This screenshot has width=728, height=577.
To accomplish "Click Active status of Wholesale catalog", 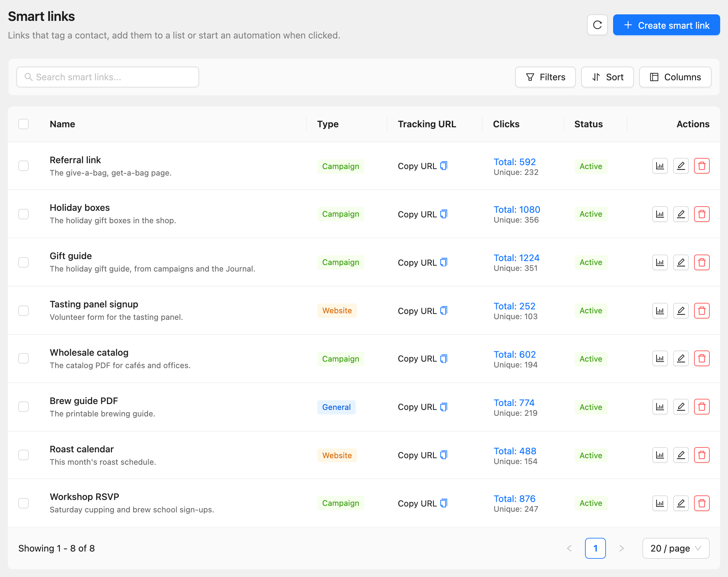I will (x=591, y=359).
